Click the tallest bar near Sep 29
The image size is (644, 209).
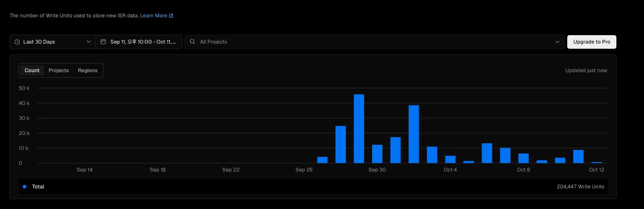[359, 129]
